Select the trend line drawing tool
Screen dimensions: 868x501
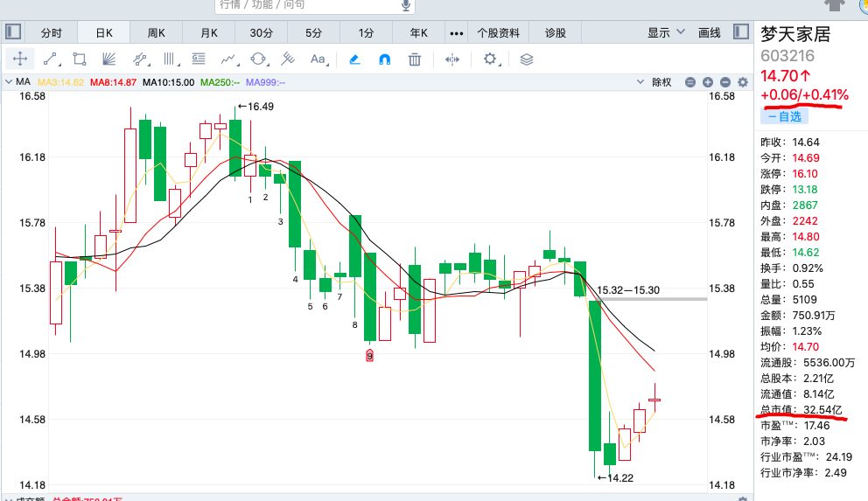50,59
